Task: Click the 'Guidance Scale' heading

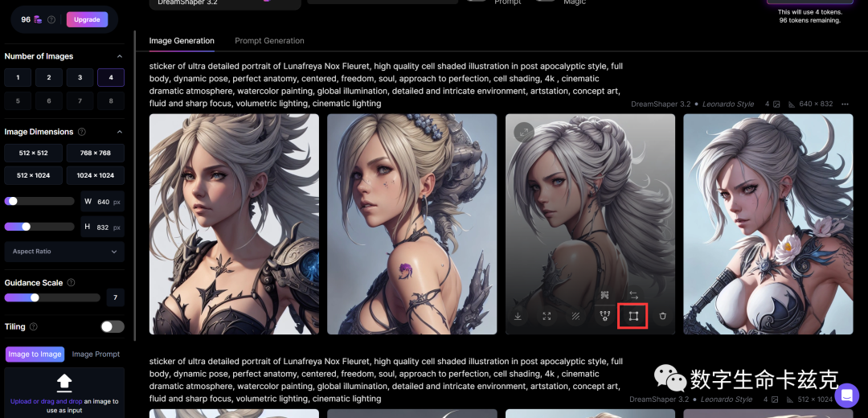Action: pyautogui.click(x=34, y=282)
